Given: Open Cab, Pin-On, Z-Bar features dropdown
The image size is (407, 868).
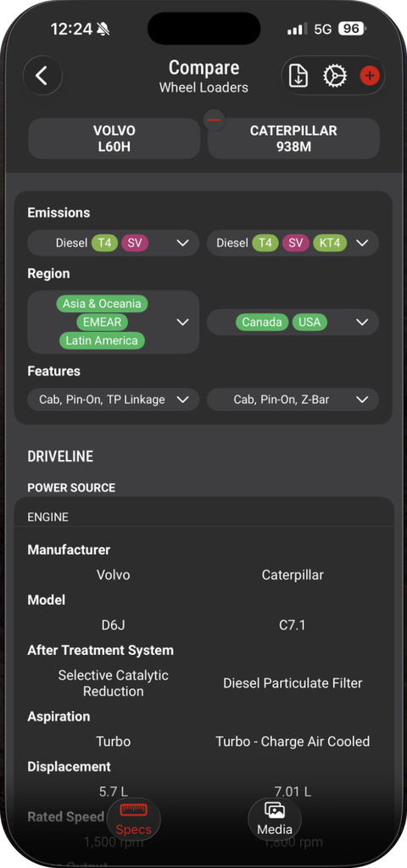Looking at the screenshot, I should click(x=293, y=400).
